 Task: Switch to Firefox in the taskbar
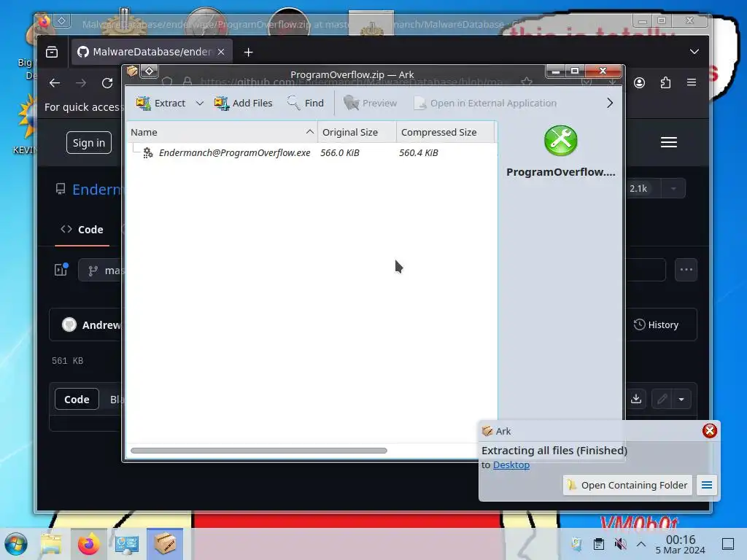tap(89, 544)
